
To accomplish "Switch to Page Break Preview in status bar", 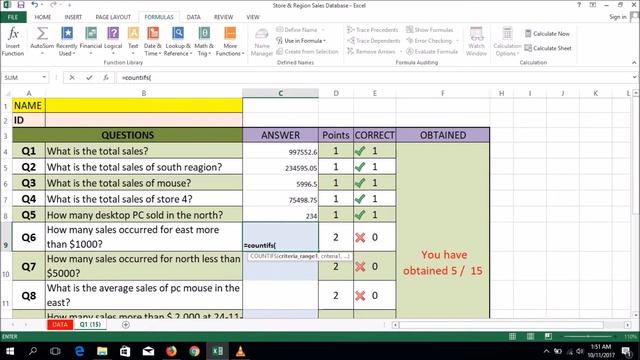I will coord(548,336).
